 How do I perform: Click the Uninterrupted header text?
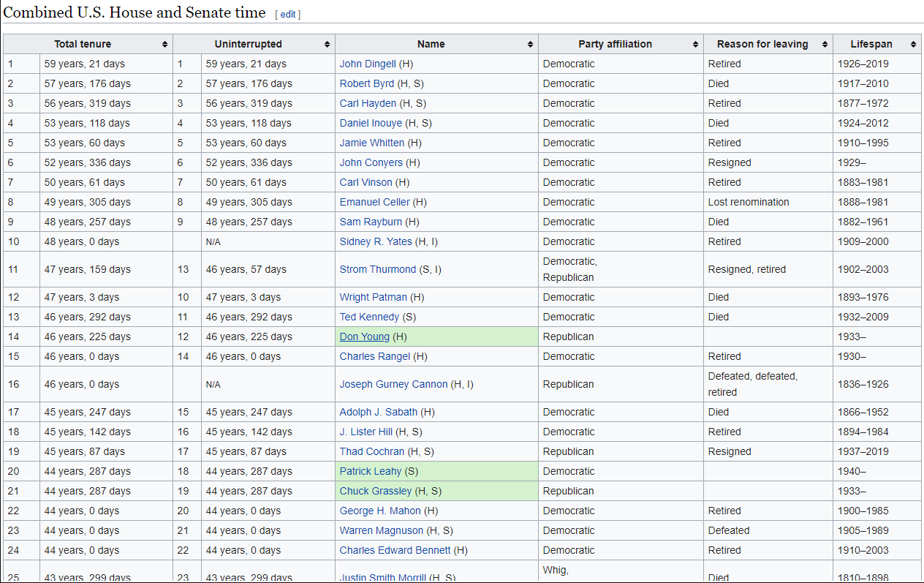pos(249,44)
